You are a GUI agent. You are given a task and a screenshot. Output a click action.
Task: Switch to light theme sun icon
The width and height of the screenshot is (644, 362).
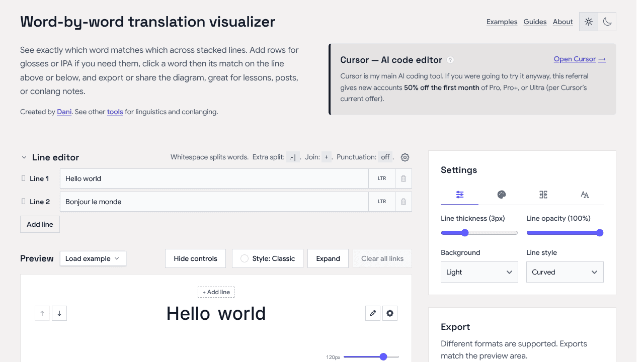click(589, 22)
